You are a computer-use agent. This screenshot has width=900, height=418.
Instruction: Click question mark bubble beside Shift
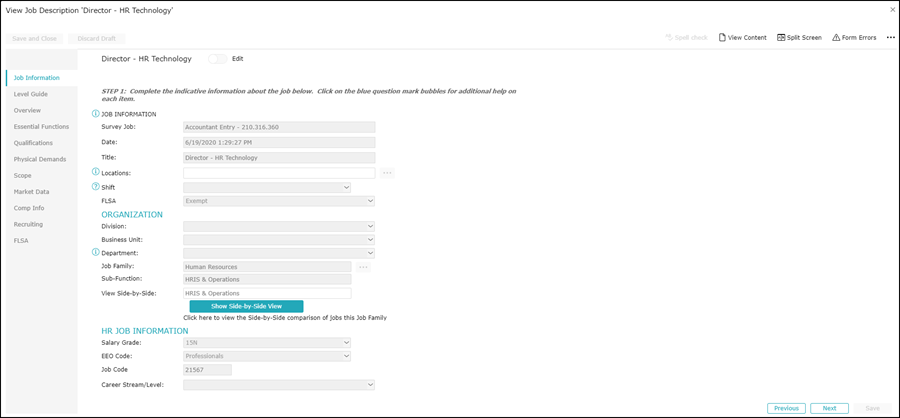click(x=96, y=187)
